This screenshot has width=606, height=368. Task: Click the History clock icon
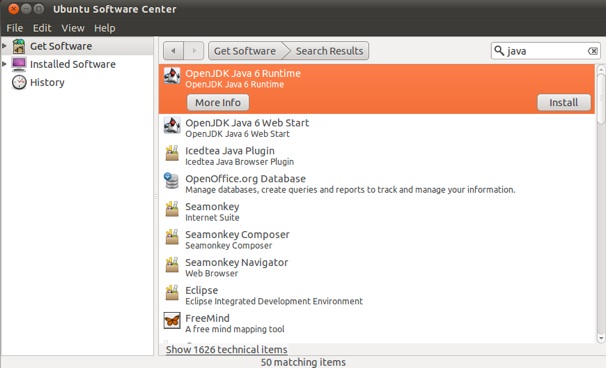19,82
